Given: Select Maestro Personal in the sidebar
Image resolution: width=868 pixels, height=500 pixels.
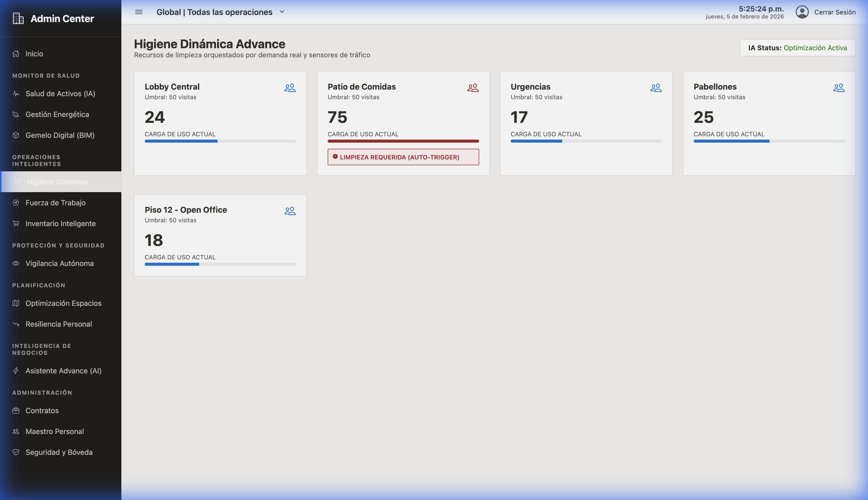Looking at the screenshot, I should tap(54, 431).
